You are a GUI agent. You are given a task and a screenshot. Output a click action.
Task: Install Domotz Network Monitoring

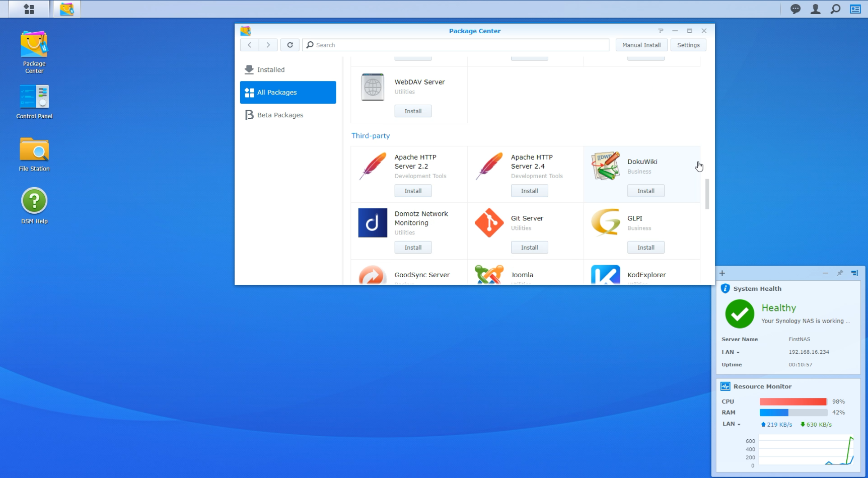(x=413, y=248)
